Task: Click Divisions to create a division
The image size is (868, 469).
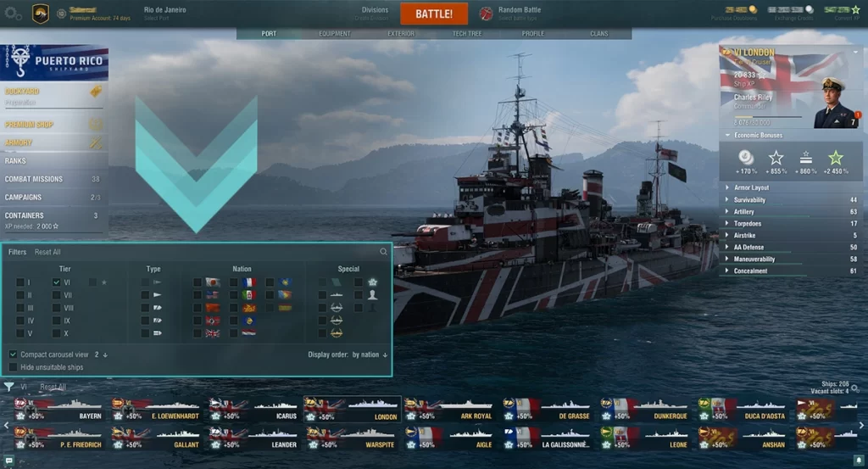Action: [375, 10]
